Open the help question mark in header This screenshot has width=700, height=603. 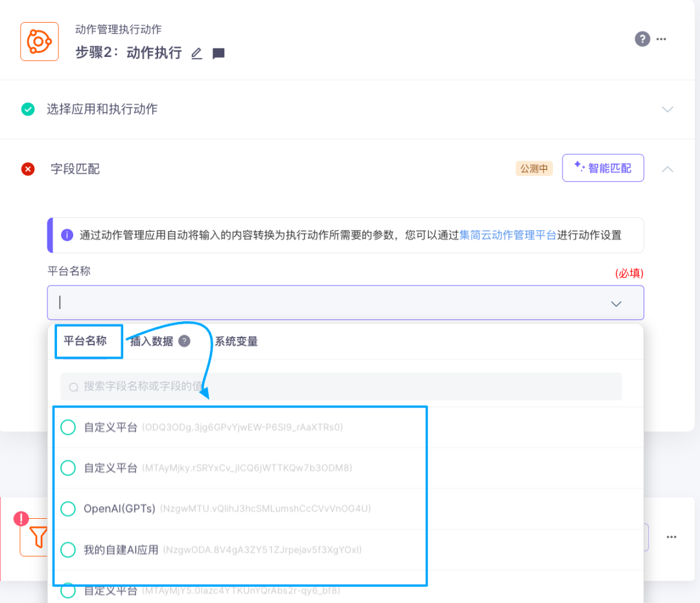click(x=642, y=39)
